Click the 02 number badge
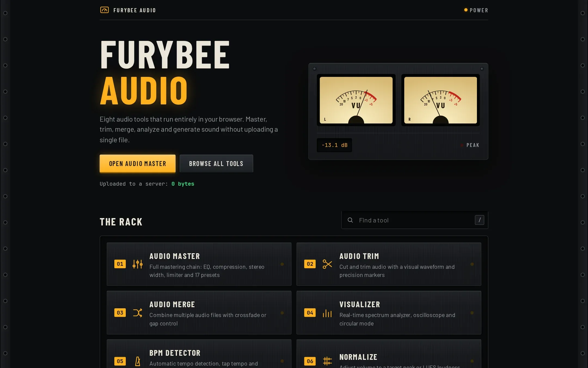Image resolution: width=588 pixels, height=368 pixels. pos(310,264)
